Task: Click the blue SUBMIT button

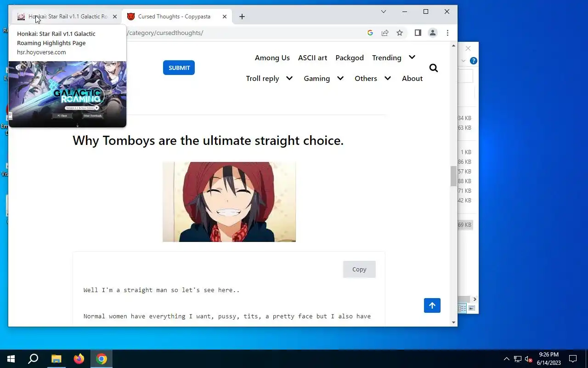Action: pyautogui.click(x=179, y=68)
